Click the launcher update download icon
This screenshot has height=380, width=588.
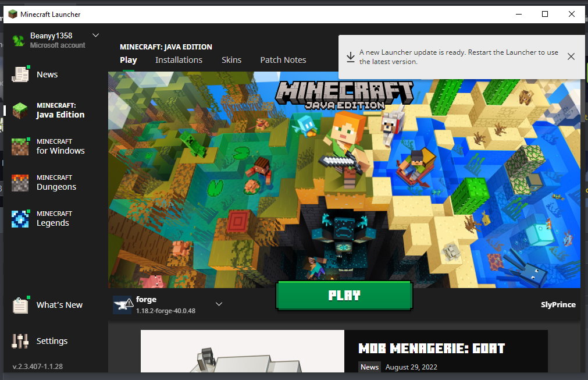click(x=350, y=56)
